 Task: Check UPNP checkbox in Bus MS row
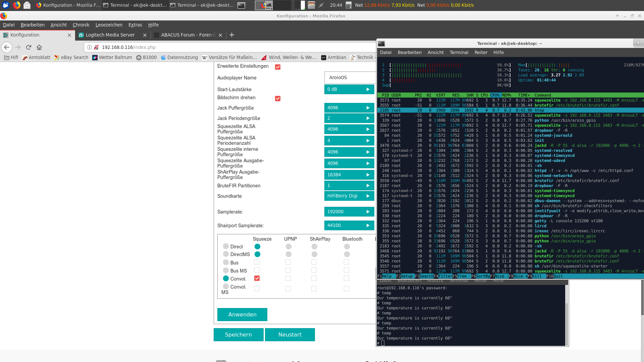coord(288,270)
